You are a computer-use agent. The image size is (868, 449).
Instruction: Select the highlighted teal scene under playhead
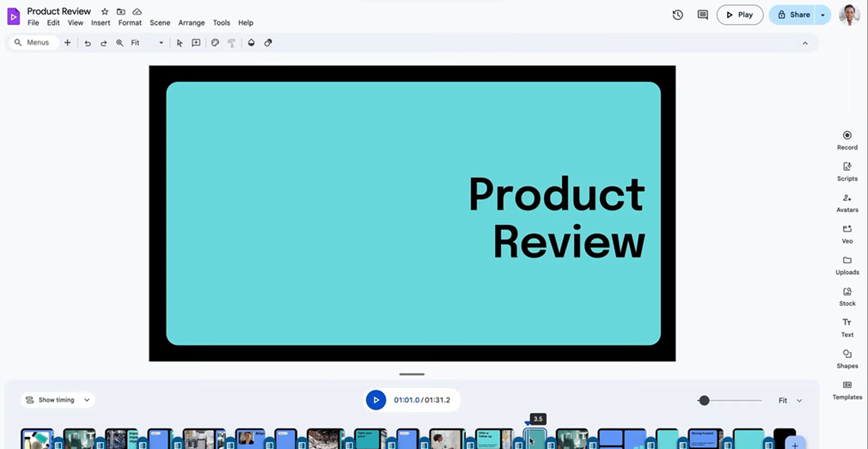click(x=535, y=439)
